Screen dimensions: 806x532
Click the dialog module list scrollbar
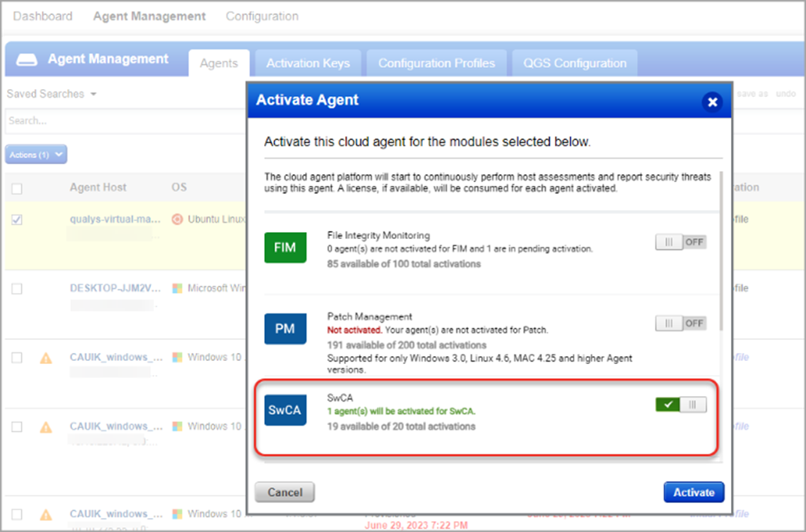click(x=722, y=252)
